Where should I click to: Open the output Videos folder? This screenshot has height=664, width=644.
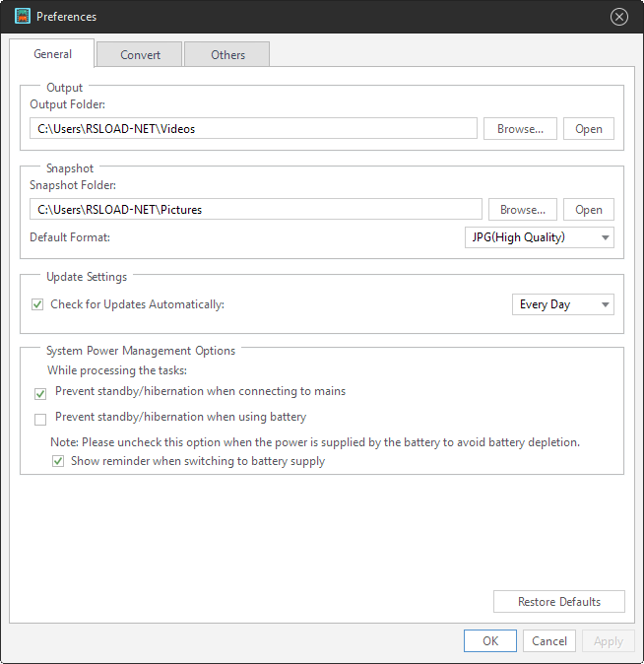(589, 129)
